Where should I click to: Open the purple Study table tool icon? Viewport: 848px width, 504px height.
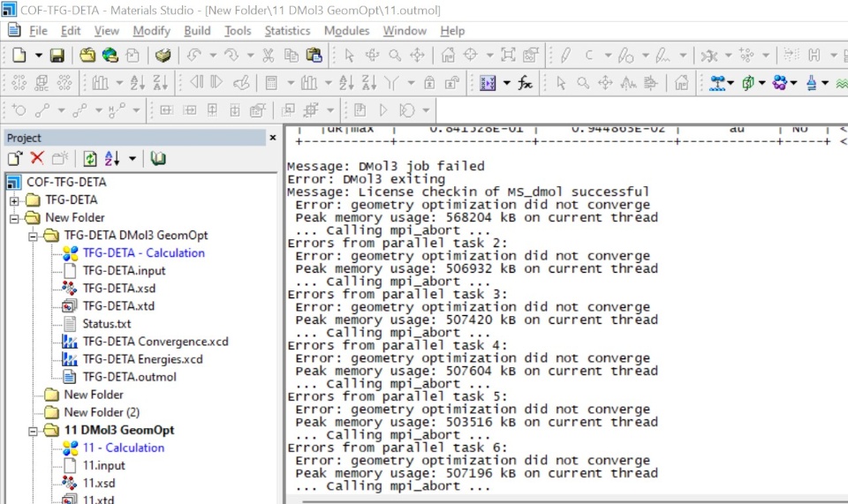tap(488, 83)
